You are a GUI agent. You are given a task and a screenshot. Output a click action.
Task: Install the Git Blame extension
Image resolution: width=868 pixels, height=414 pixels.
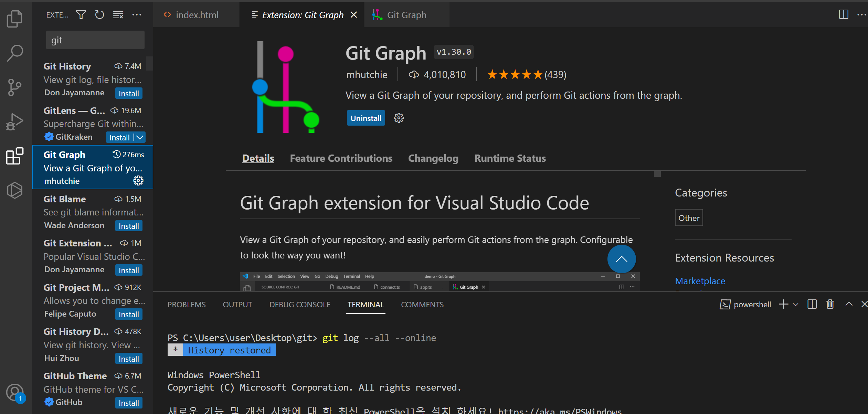[129, 226]
